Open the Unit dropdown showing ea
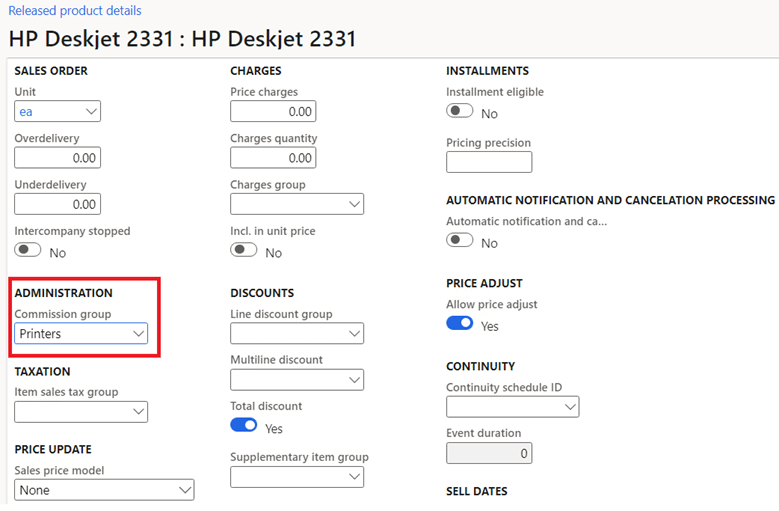 (x=57, y=111)
